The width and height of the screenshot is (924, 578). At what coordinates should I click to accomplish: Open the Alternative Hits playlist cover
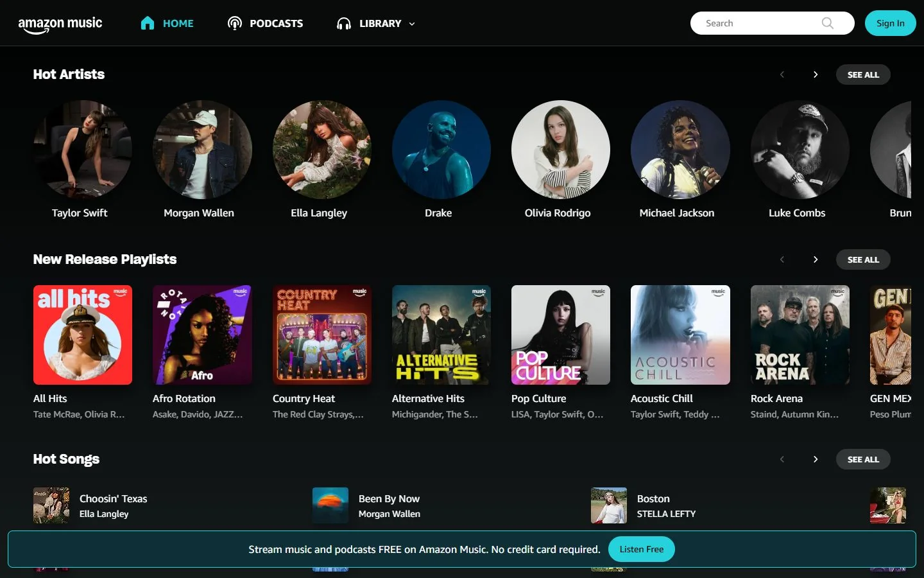(441, 335)
